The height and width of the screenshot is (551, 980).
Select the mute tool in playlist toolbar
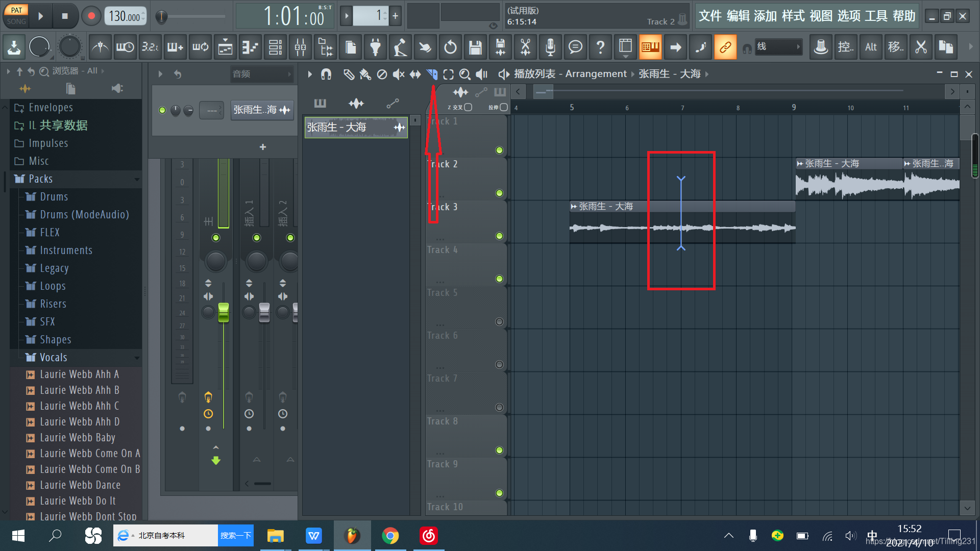click(x=398, y=74)
